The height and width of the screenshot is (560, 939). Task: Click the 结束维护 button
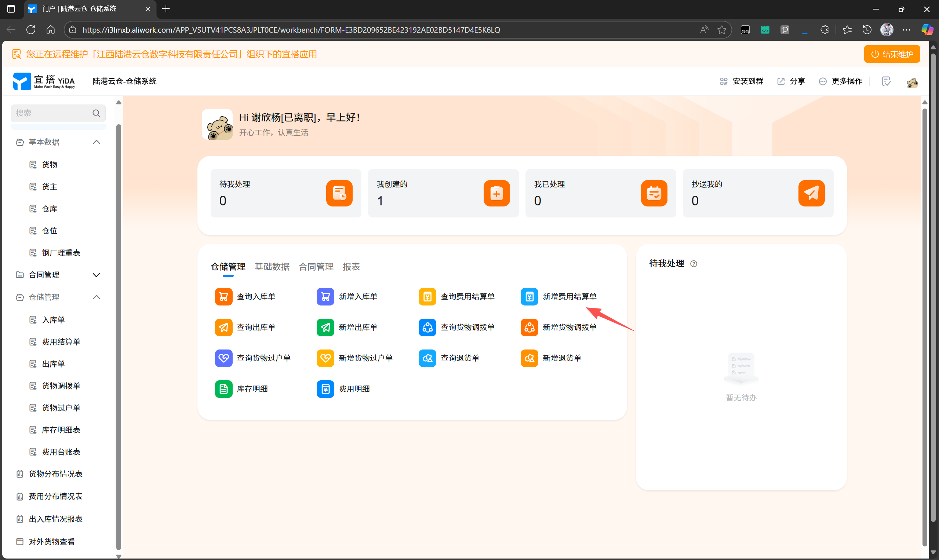891,54
